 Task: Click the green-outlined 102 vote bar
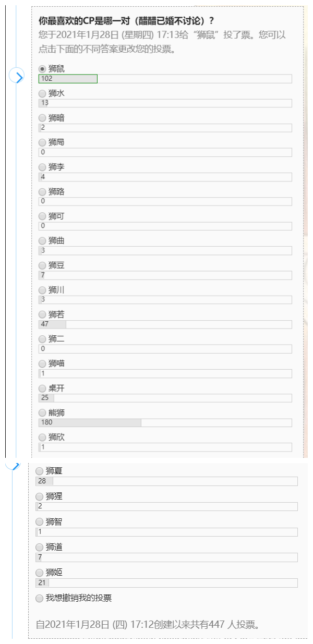68,79
